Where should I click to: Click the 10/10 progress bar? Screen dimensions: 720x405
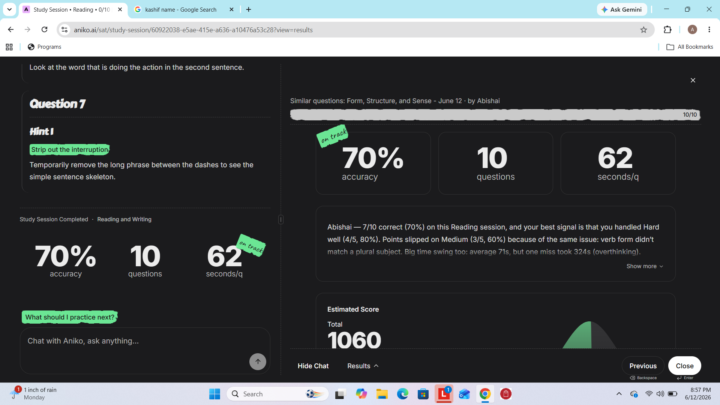[495, 115]
